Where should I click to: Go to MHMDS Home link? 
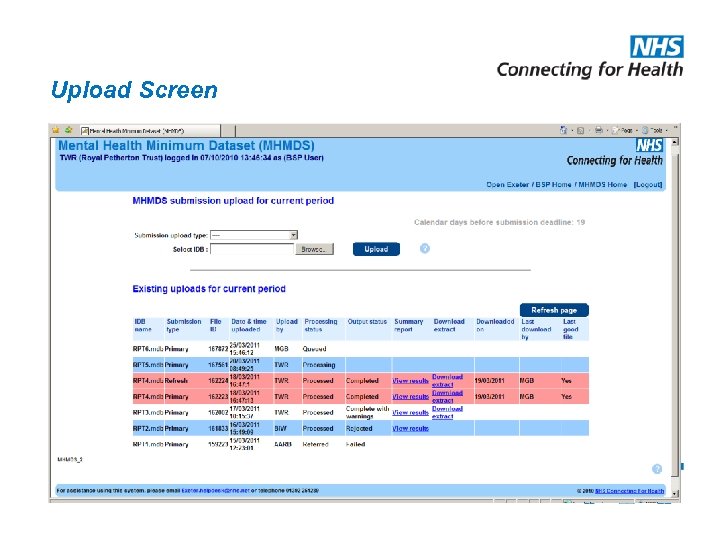[602, 185]
